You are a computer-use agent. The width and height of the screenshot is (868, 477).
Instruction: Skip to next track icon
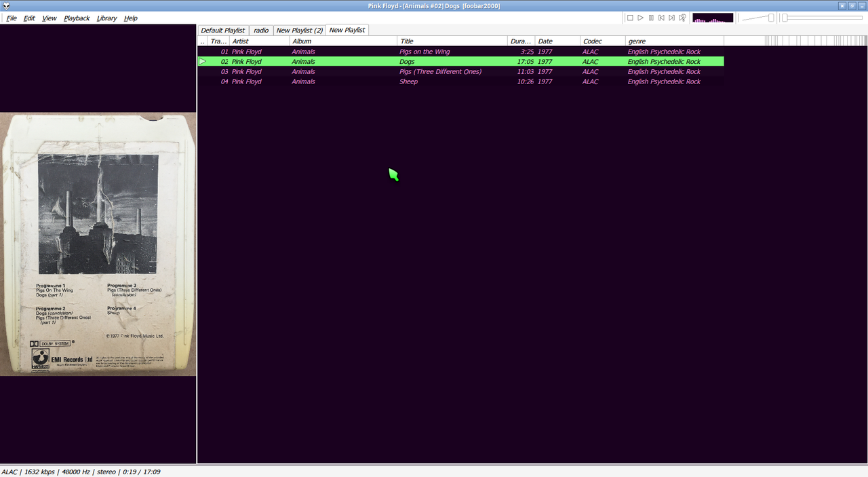point(671,18)
